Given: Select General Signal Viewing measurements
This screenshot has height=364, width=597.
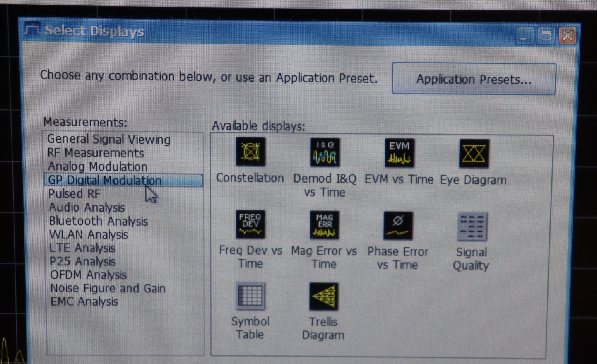Looking at the screenshot, I should (x=109, y=139).
